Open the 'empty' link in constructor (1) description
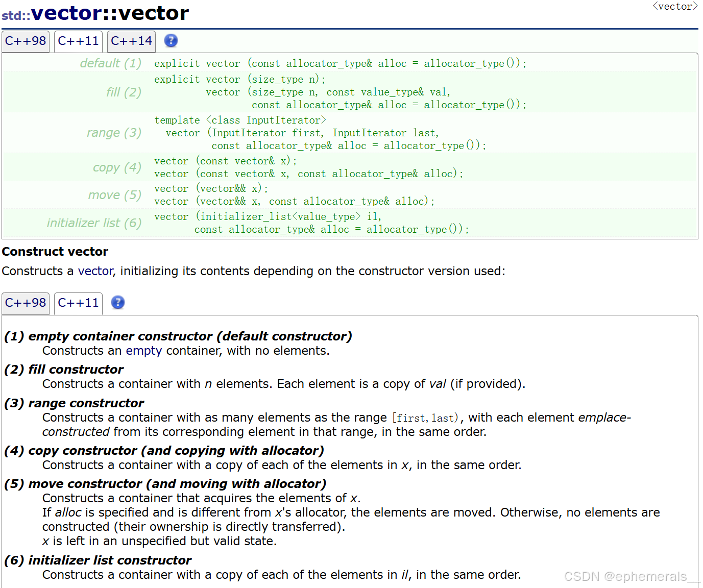Image resolution: width=703 pixels, height=588 pixels. pyautogui.click(x=143, y=351)
